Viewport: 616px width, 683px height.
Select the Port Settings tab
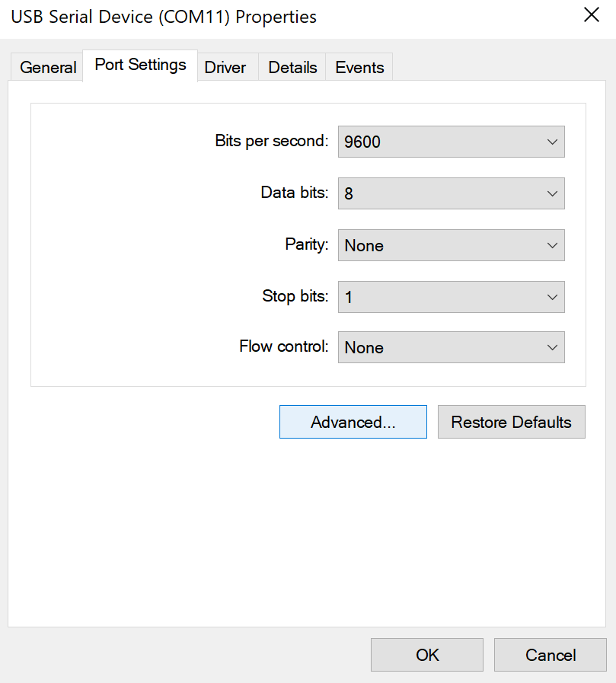(x=140, y=65)
